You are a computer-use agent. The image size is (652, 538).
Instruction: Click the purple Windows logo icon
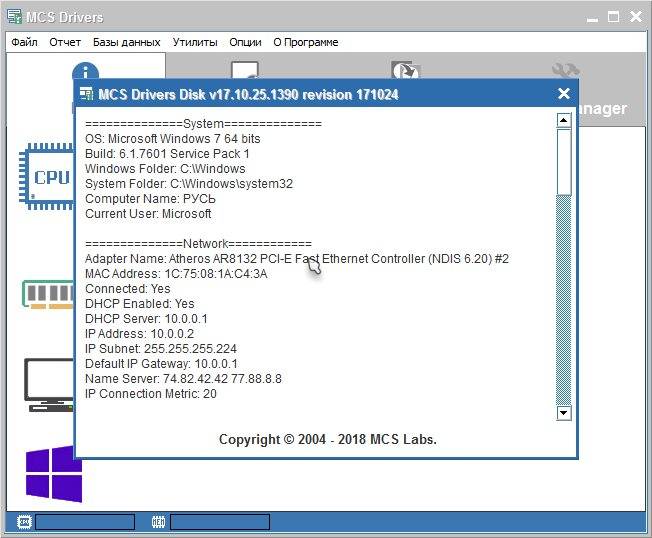pyautogui.click(x=53, y=474)
